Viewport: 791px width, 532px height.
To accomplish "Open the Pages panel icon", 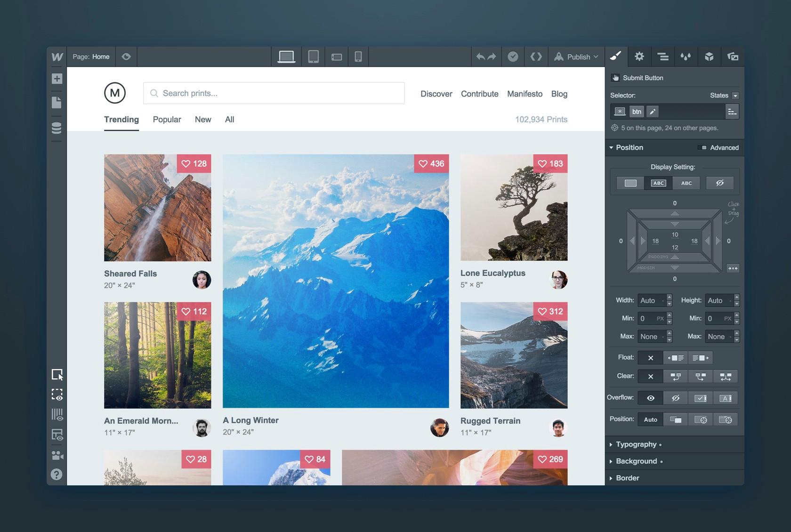I will [x=56, y=103].
